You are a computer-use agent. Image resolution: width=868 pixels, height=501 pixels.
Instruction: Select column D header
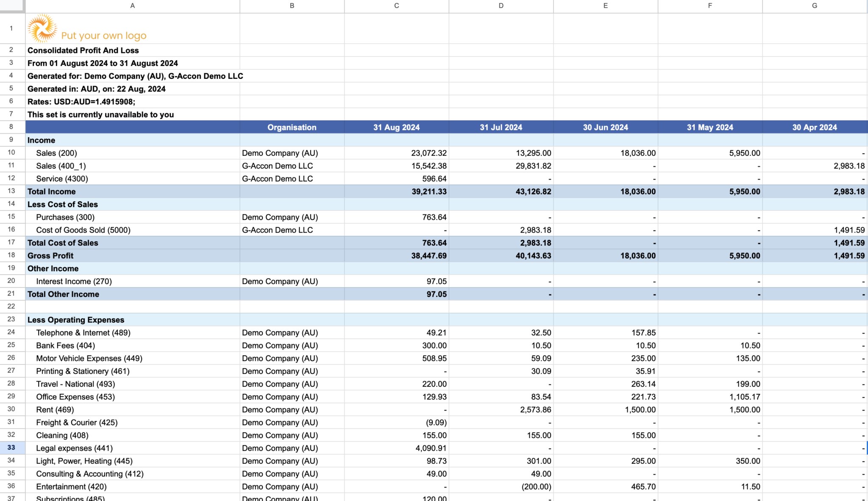[x=501, y=6]
